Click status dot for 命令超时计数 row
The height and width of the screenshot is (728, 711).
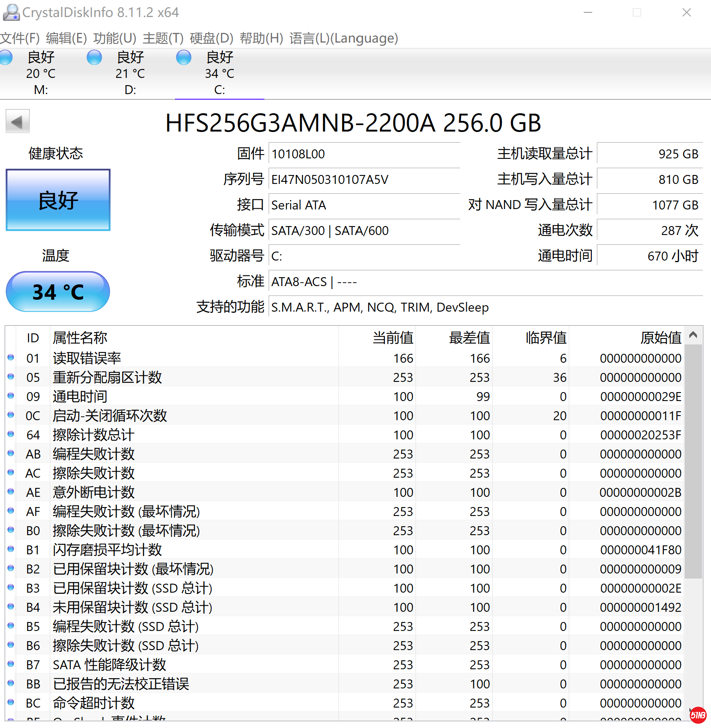[x=11, y=702]
